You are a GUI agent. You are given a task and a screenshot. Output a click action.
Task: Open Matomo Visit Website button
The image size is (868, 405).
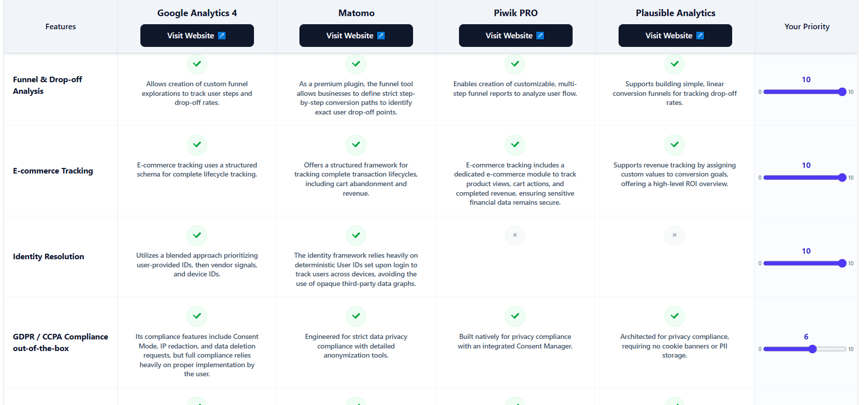click(x=356, y=36)
